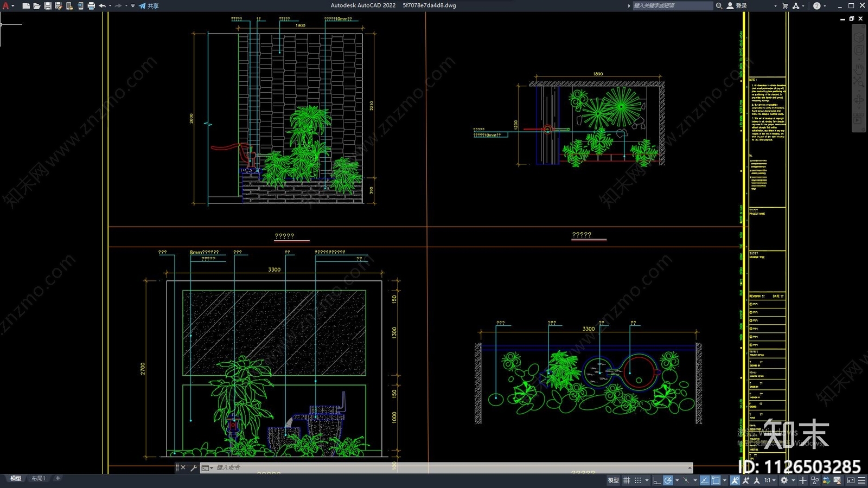Screen dimensions: 868x488
Task: Open a file with the folder icon
Action: [x=37, y=6]
